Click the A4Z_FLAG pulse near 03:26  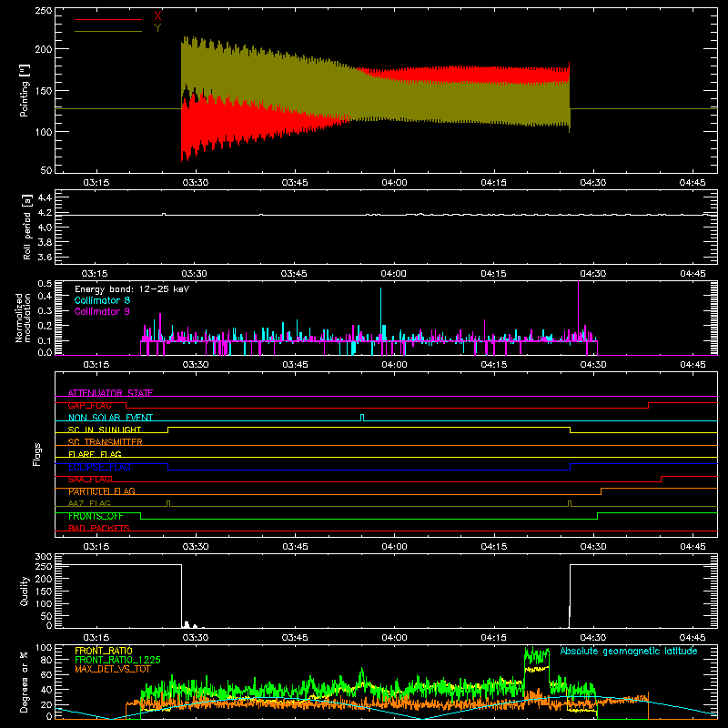point(168,503)
